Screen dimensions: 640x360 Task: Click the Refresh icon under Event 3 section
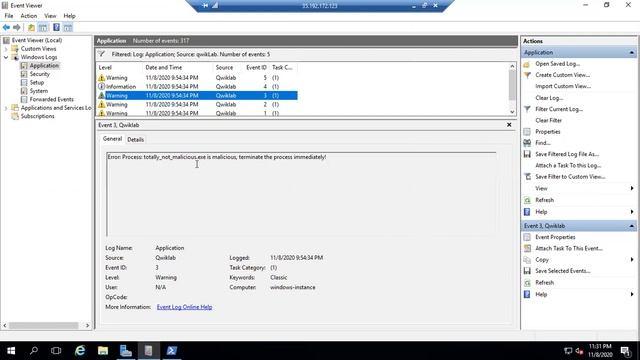click(527, 282)
